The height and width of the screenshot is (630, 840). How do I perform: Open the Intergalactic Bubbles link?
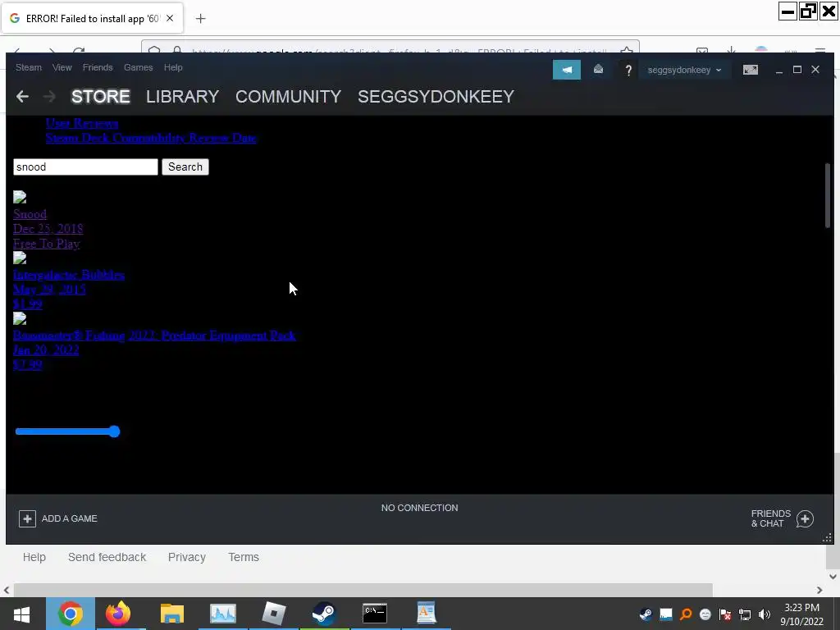click(x=69, y=275)
